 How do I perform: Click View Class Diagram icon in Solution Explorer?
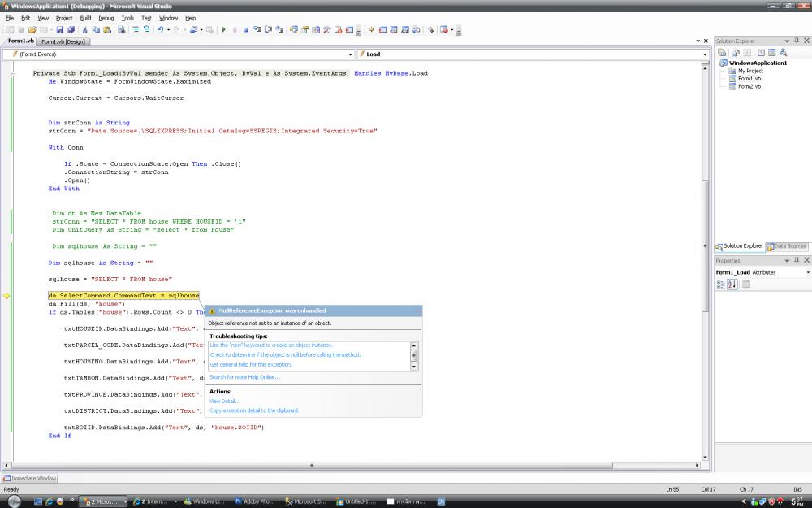tap(783, 52)
